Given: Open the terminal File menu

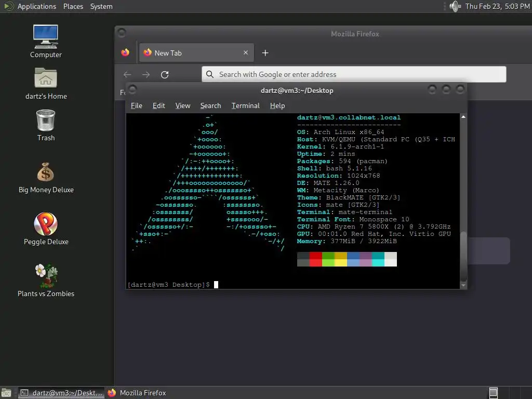Looking at the screenshot, I should coord(137,105).
